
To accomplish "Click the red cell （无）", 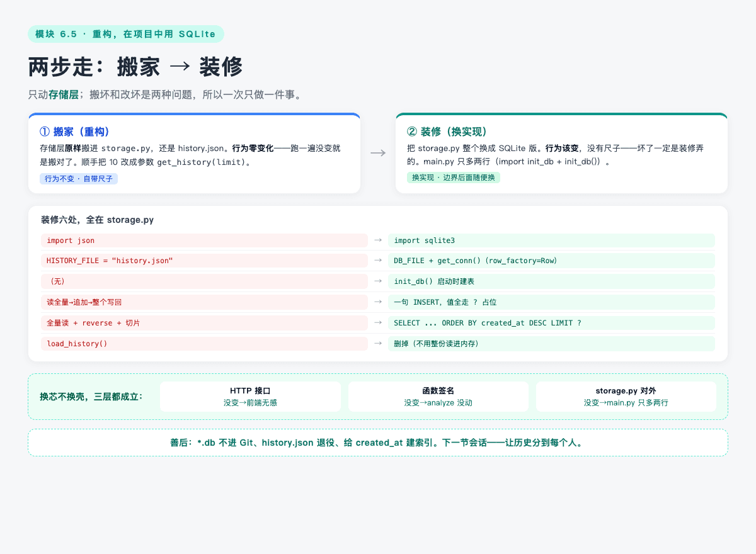I will coord(204,281).
